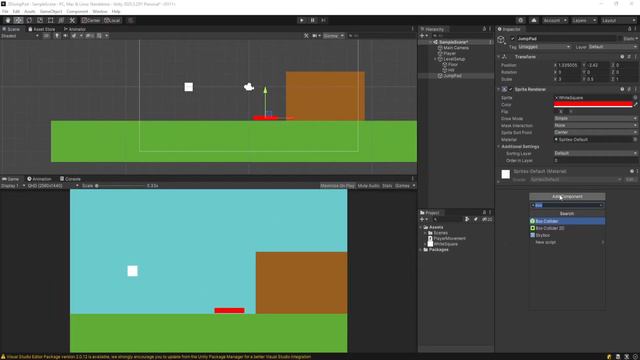The height and width of the screenshot is (360, 640).
Task: Select Floor in the Hierarchy
Action: (x=453, y=64)
